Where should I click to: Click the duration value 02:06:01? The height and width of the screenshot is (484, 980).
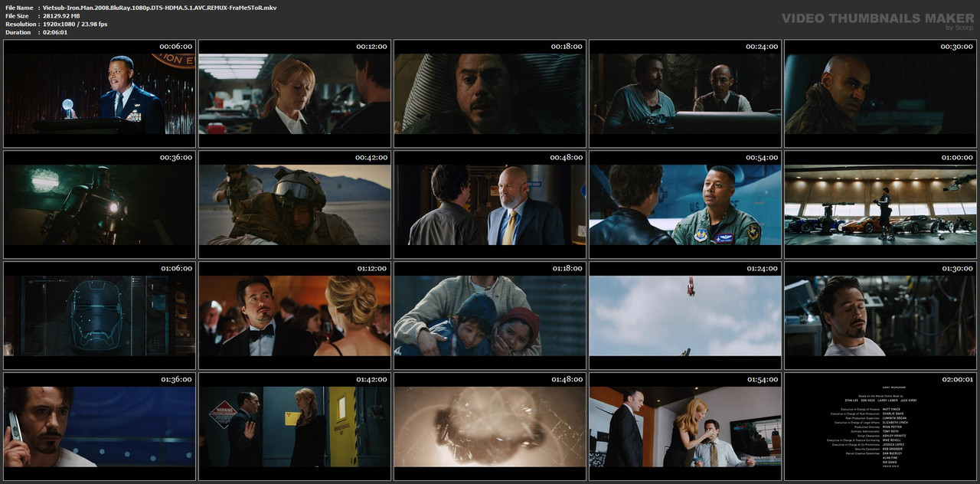[55, 32]
